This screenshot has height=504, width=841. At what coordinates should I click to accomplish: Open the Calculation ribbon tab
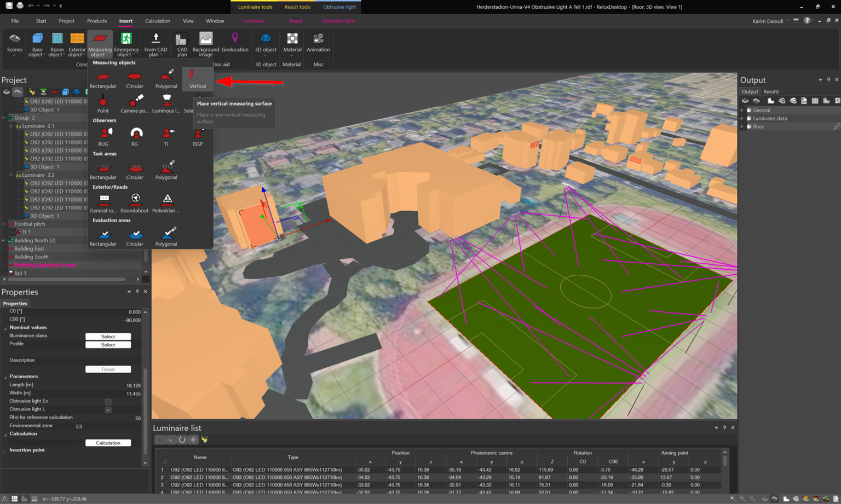(157, 21)
